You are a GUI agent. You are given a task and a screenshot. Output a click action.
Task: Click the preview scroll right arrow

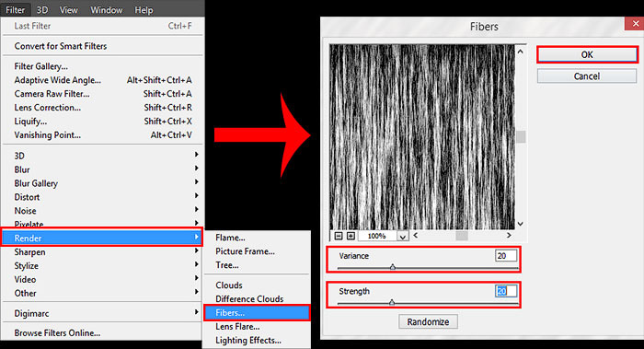click(510, 235)
